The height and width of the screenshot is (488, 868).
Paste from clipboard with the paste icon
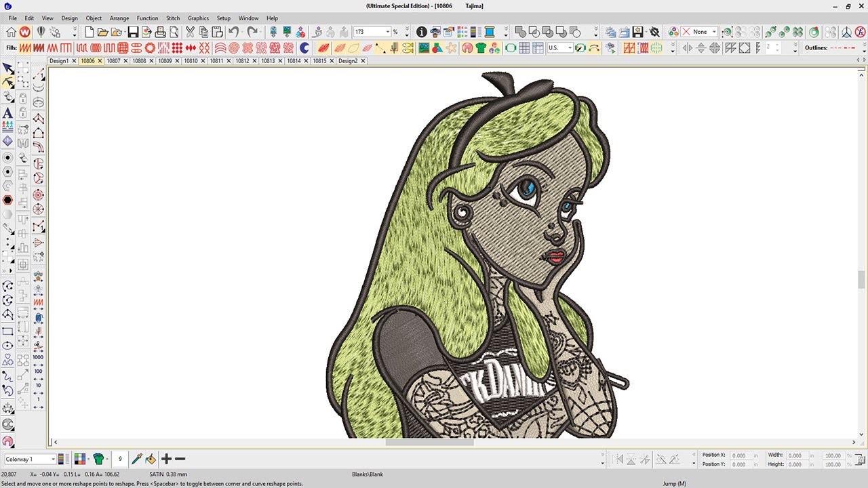[x=217, y=32]
